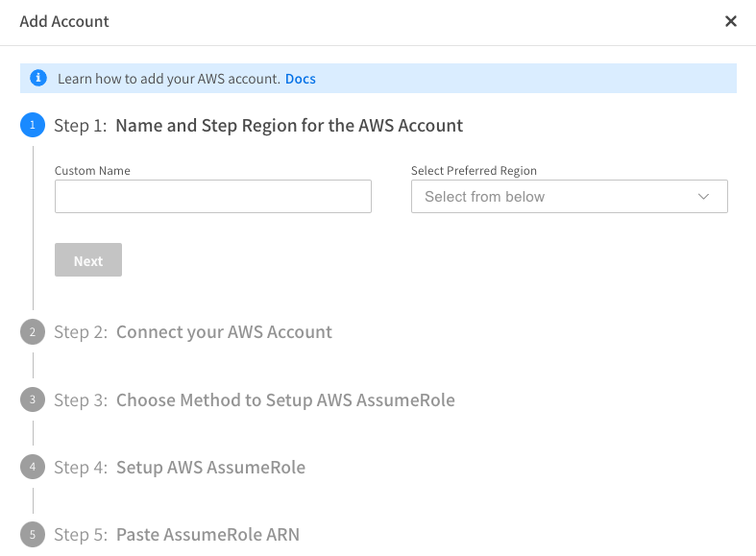Click the step 2 number circle
The height and width of the screenshot is (556, 756).
(33, 332)
